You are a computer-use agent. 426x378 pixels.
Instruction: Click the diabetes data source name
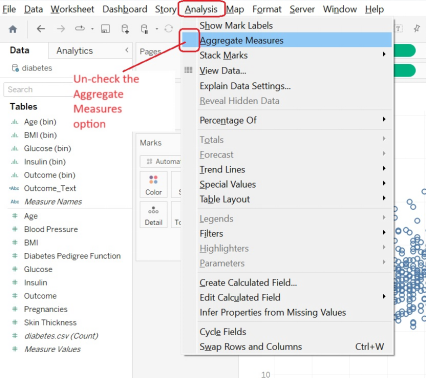[x=37, y=68]
